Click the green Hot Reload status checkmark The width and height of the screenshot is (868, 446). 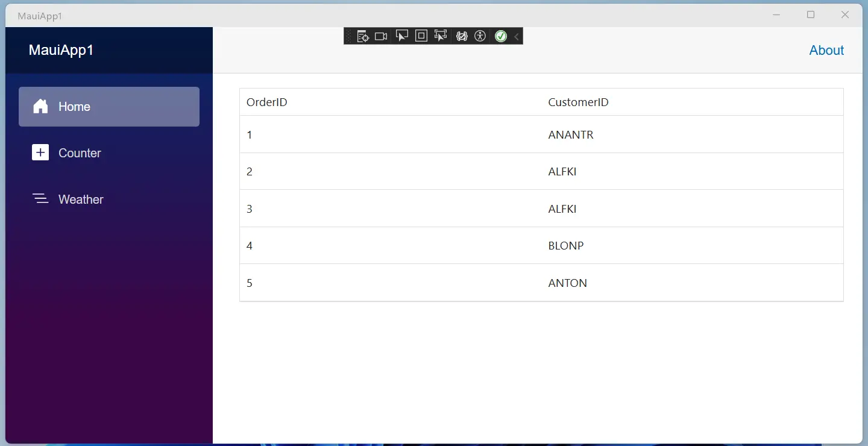(501, 36)
